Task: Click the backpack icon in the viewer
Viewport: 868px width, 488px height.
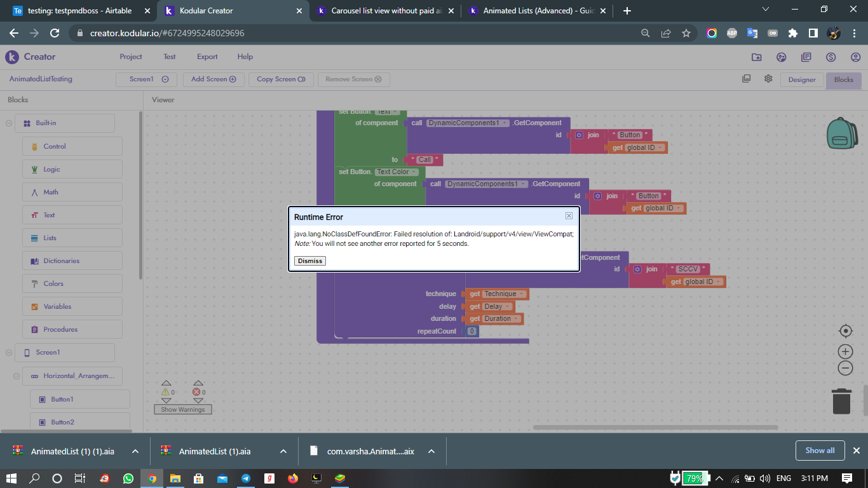Action: click(842, 133)
